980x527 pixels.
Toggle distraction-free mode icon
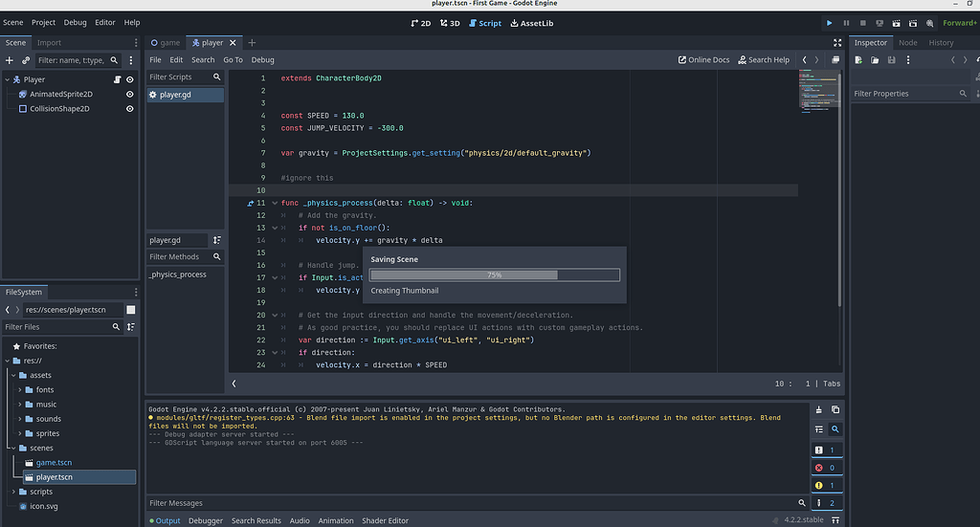click(x=837, y=43)
